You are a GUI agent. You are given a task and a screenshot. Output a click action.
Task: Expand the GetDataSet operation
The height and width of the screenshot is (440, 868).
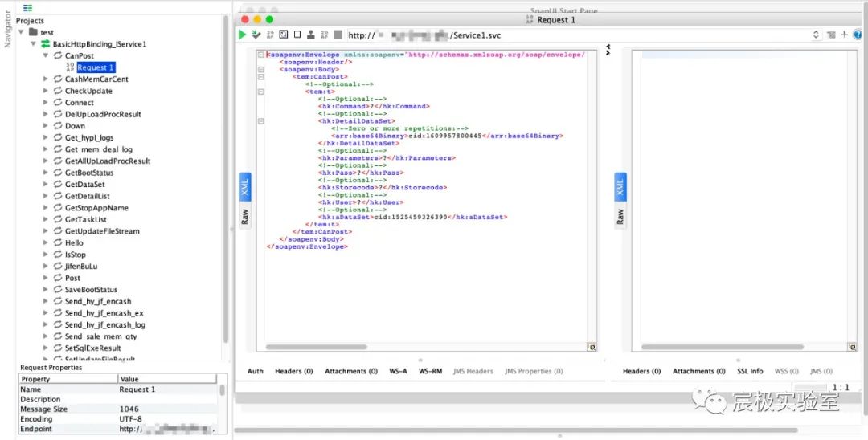point(45,184)
